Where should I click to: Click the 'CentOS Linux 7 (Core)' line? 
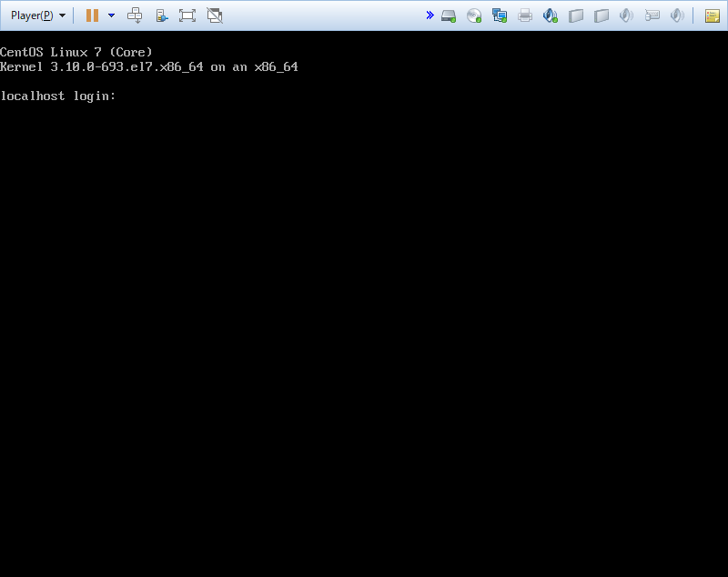[x=76, y=52]
